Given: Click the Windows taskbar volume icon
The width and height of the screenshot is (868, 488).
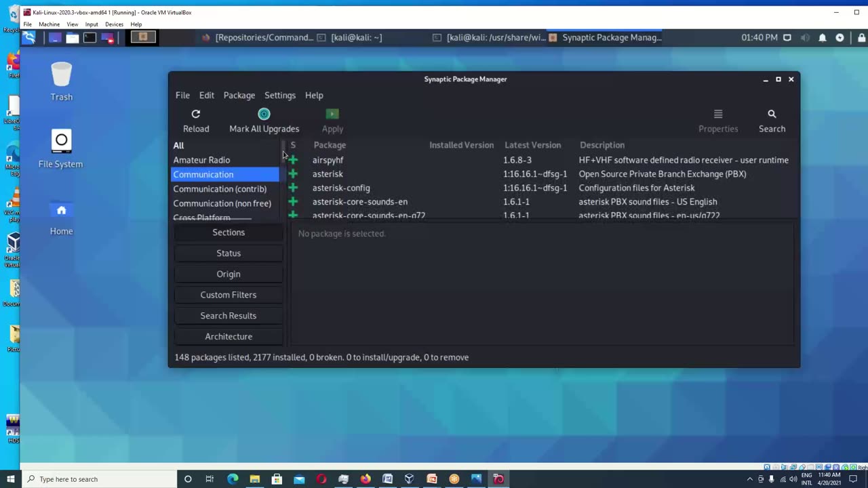Looking at the screenshot, I should 793,479.
